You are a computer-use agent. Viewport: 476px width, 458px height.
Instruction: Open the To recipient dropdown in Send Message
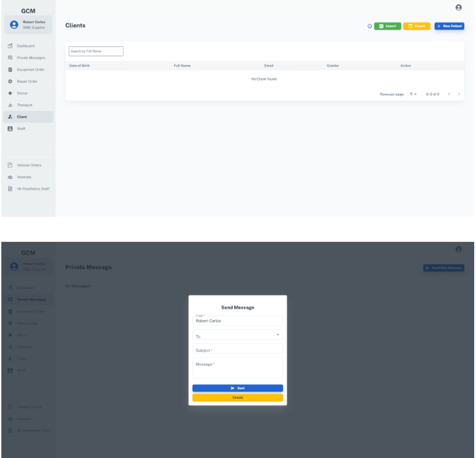[x=238, y=335]
